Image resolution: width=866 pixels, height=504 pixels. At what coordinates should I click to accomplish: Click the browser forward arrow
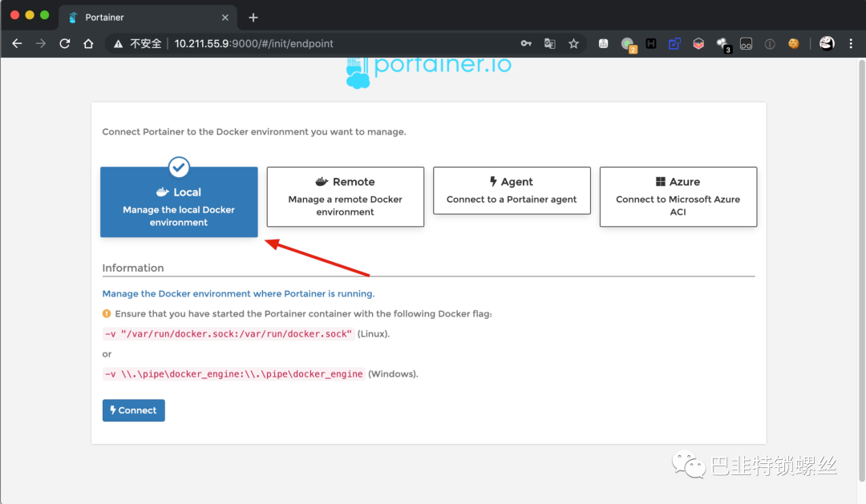click(41, 43)
